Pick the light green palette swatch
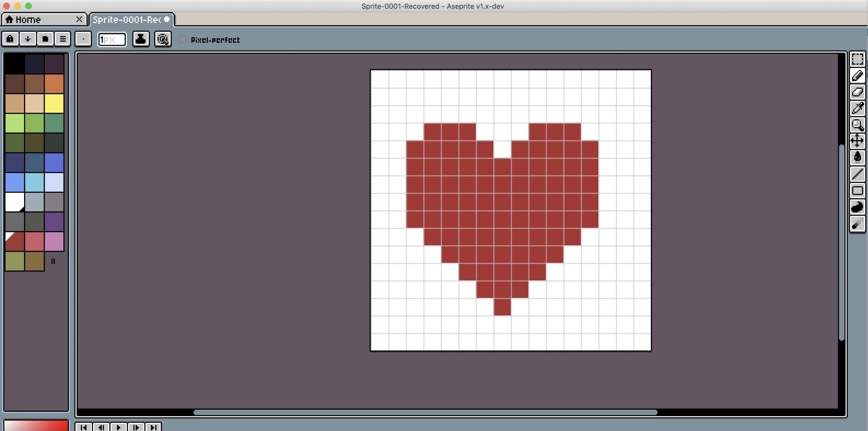The image size is (868, 431). [15, 123]
